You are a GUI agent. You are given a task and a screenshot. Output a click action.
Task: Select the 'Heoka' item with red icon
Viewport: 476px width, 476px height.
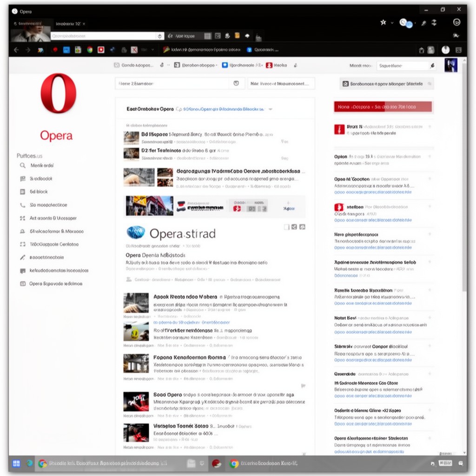click(277, 65)
